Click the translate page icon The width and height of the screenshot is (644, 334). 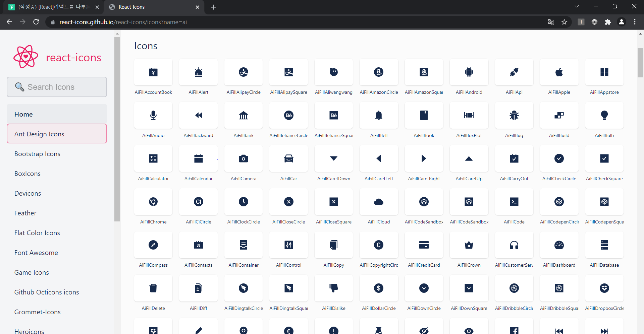pos(551,22)
